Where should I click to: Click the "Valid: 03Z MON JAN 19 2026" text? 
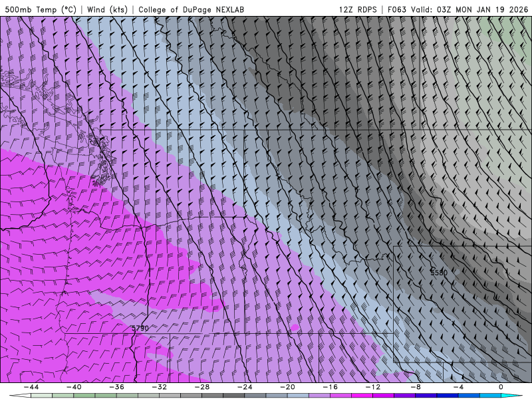pos(469,9)
